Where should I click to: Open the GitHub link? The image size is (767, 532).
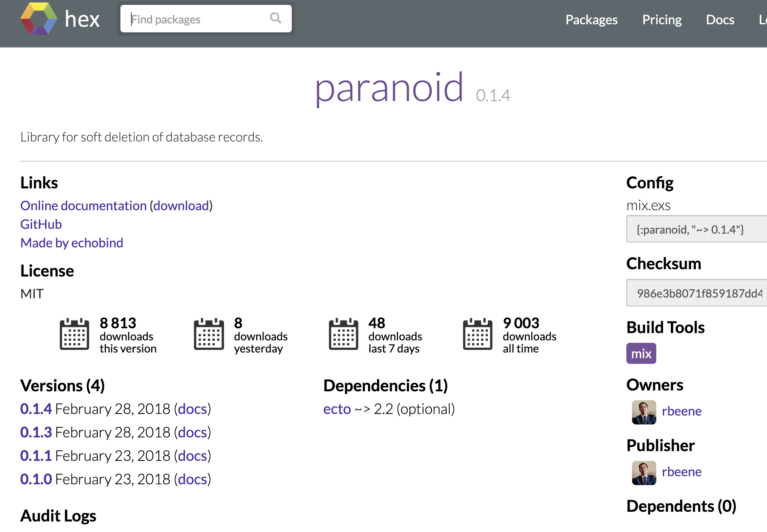coord(41,224)
